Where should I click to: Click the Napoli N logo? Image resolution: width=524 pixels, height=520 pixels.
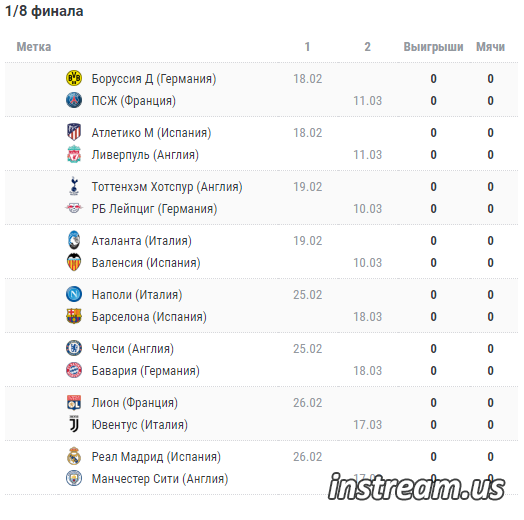click(74, 294)
